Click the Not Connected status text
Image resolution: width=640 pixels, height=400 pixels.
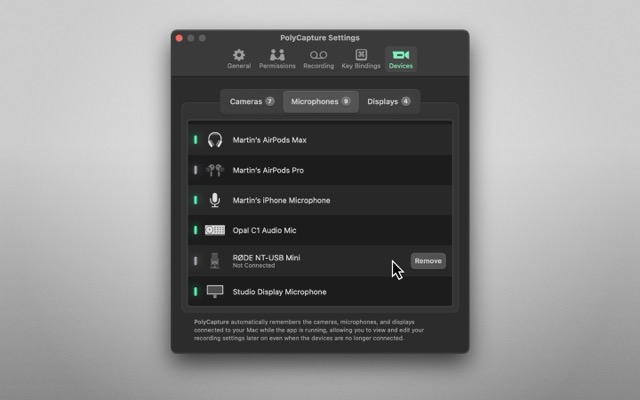(x=253, y=266)
